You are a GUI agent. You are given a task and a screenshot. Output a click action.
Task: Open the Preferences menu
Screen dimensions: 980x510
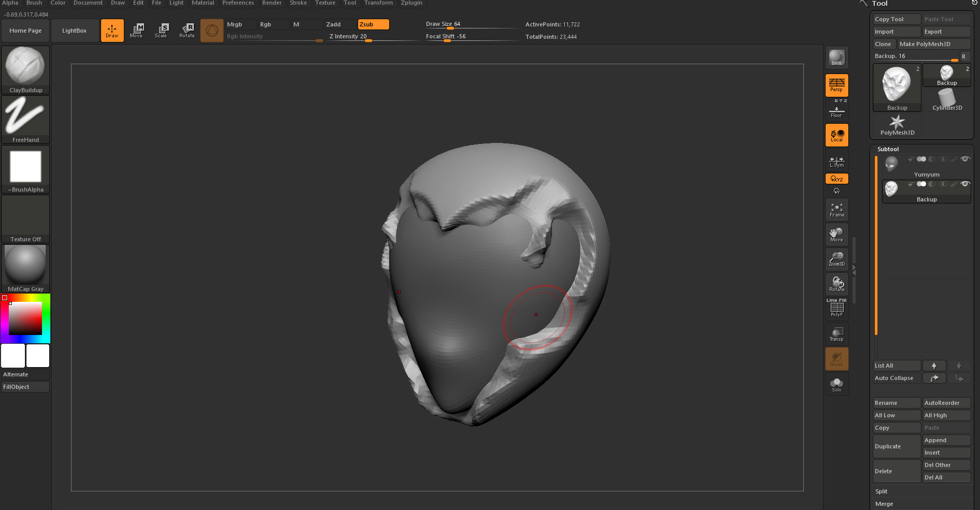(238, 3)
